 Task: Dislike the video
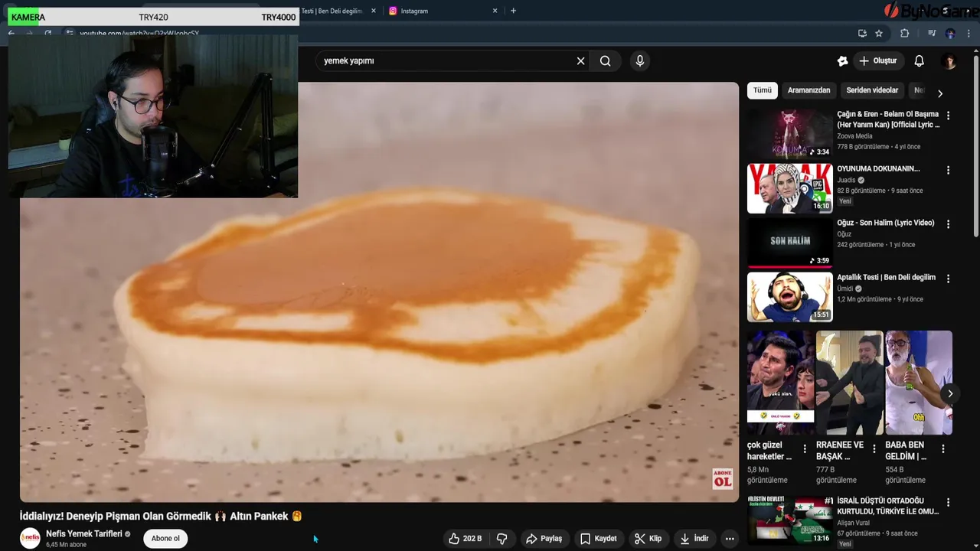pyautogui.click(x=502, y=539)
